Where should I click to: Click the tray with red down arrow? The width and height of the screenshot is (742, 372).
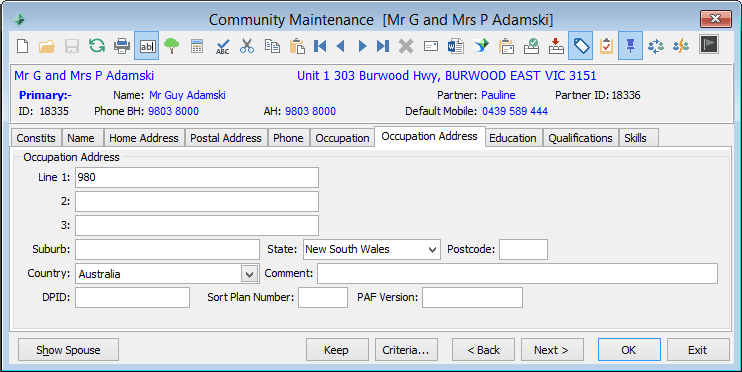click(x=556, y=46)
